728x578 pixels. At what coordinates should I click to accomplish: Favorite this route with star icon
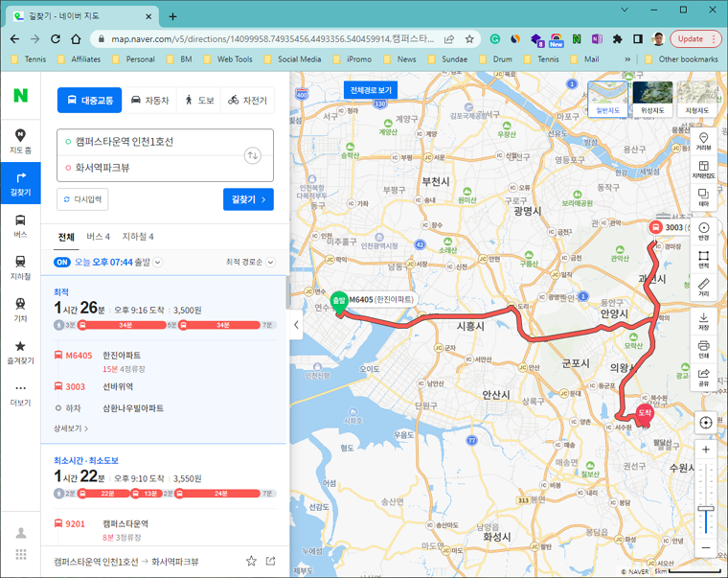pyautogui.click(x=251, y=562)
